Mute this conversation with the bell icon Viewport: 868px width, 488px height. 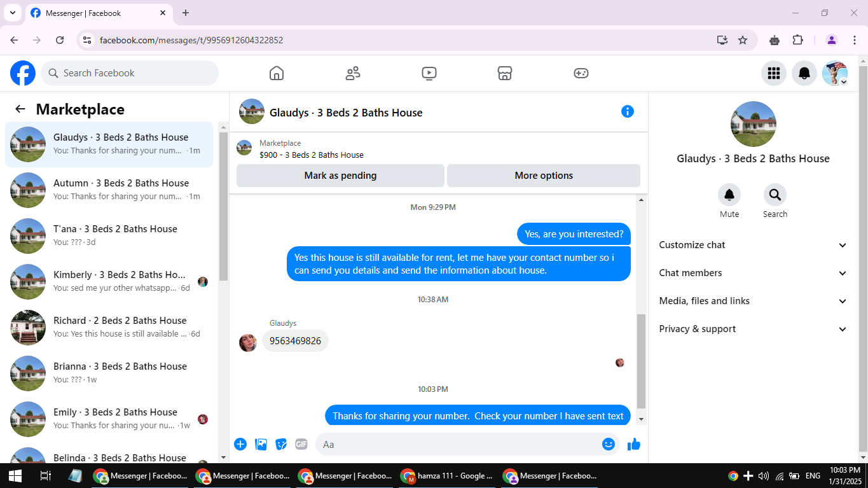click(729, 195)
